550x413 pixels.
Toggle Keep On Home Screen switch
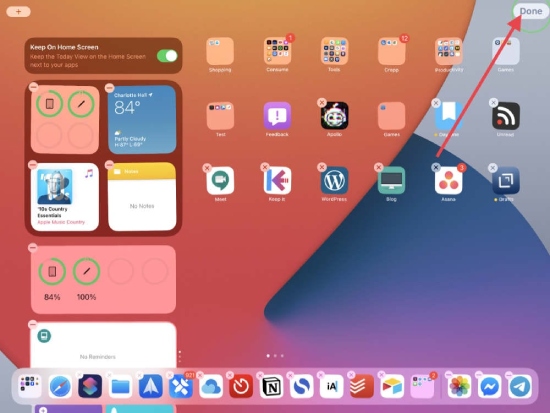click(167, 56)
